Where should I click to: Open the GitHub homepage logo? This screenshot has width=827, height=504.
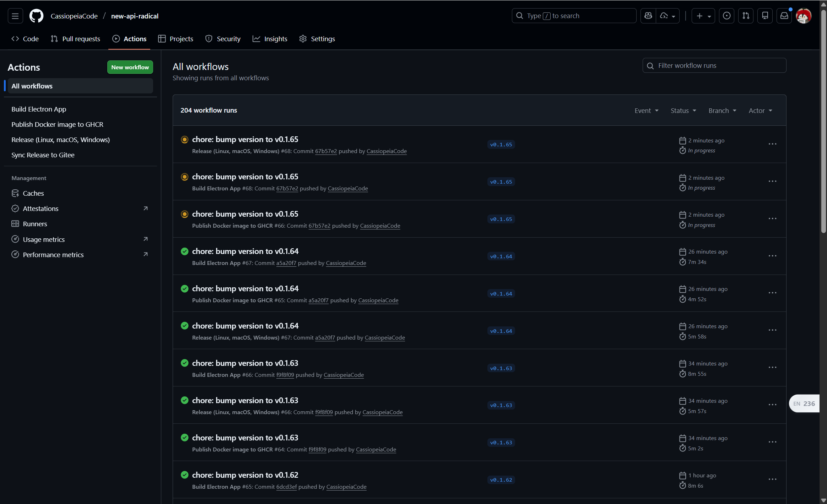tap(36, 16)
